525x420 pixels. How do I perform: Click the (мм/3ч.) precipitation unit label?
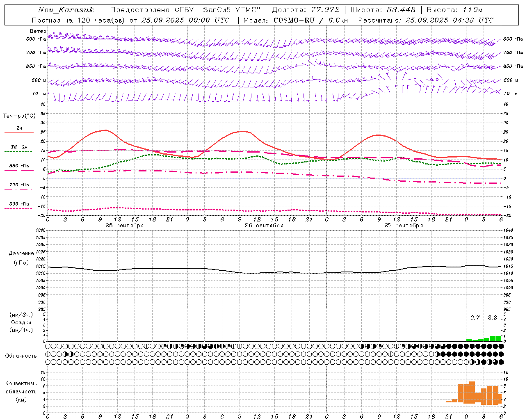click(x=21, y=315)
